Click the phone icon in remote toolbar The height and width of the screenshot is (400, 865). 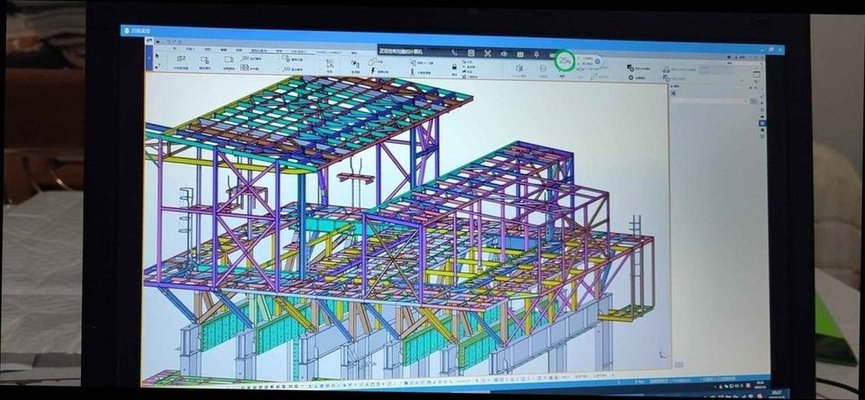click(454, 52)
